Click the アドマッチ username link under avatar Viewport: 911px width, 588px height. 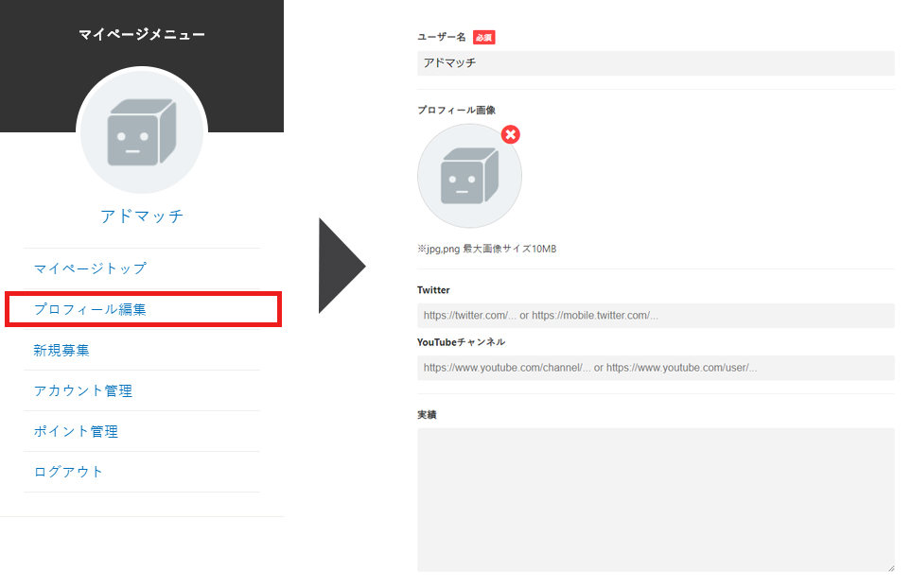(x=142, y=216)
